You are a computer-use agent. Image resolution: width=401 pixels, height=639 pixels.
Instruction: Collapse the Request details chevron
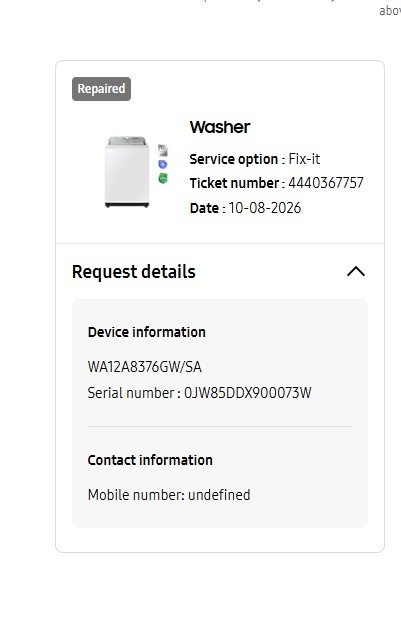pos(356,271)
